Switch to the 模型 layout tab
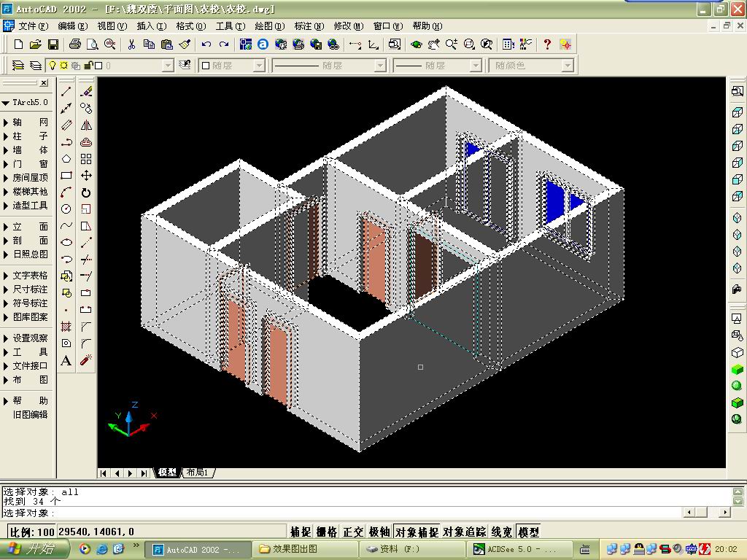Viewport: 747px width, 560px height. pyautogui.click(x=167, y=472)
